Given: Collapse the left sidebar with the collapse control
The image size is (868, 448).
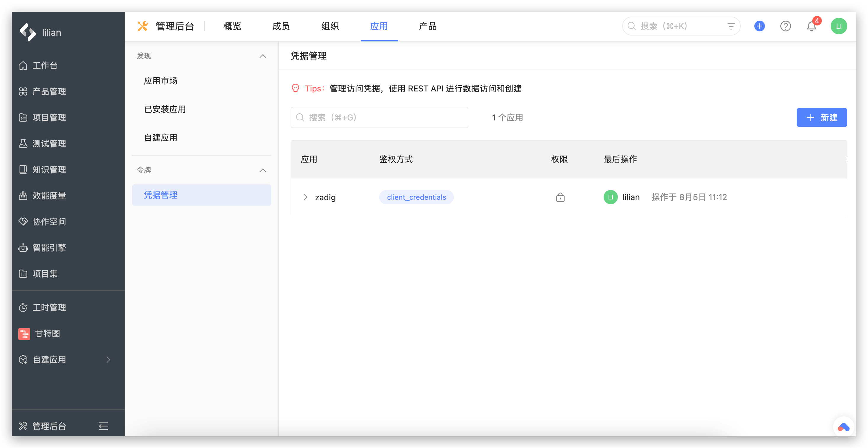Looking at the screenshot, I should pos(103,426).
